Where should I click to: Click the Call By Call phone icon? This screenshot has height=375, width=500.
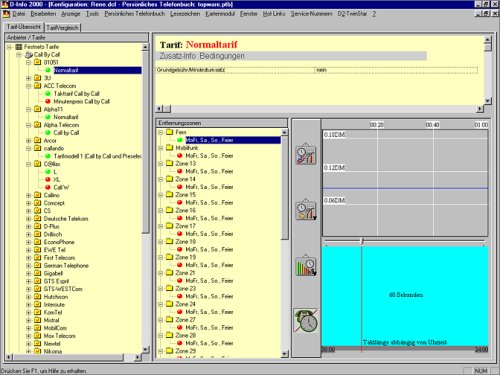[x=29, y=55]
